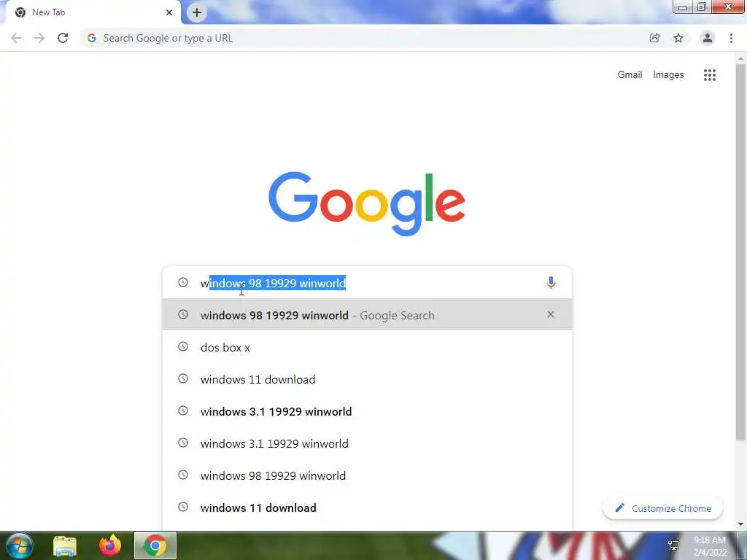This screenshot has height=560, width=747.
Task: Open the Chrome three-dot menu
Action: point(731,38)
